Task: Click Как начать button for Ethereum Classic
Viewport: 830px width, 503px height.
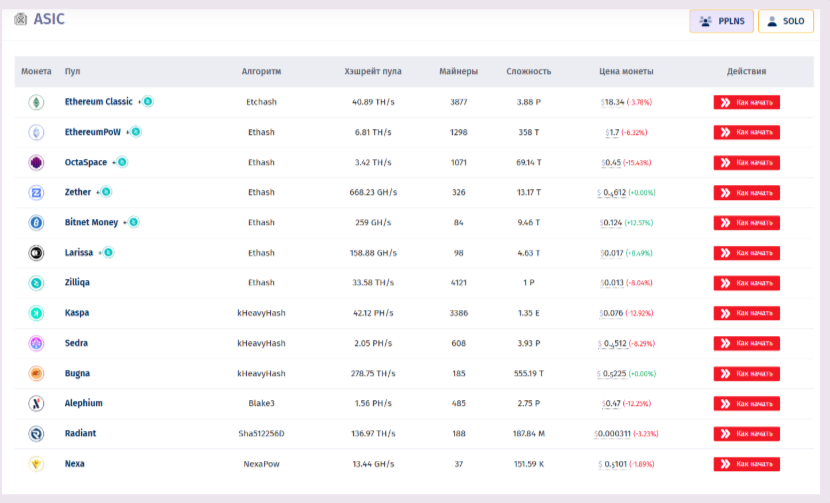Action: (x=746, y=102)
